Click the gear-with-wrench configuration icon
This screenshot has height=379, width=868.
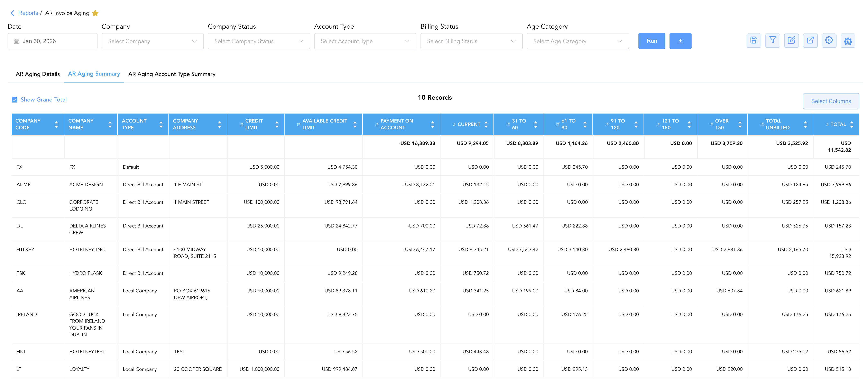848,41
